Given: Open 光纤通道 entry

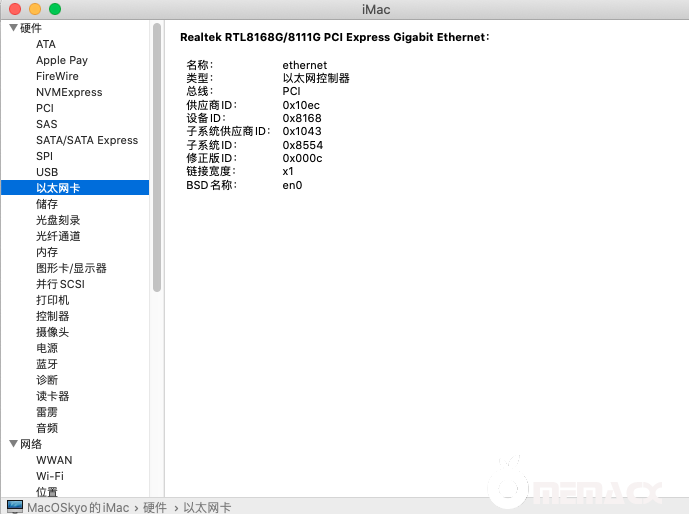Looking at the screenshot, I should (x=58, y=236).
